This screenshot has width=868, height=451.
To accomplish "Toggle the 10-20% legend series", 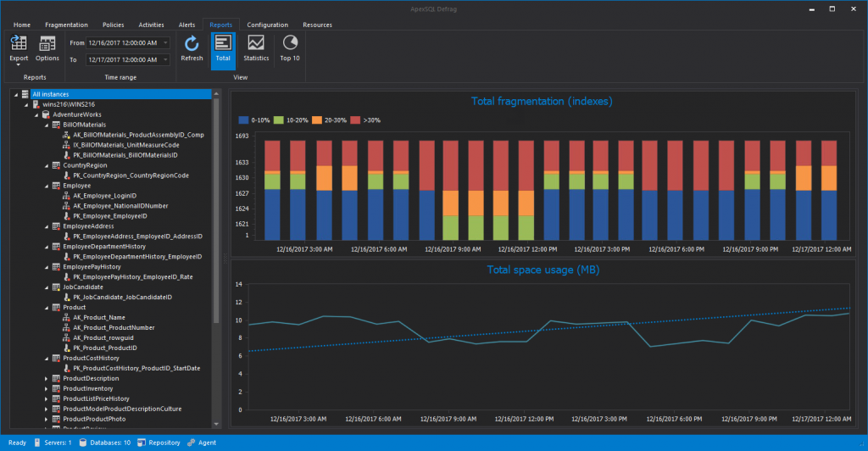I will tap(281, 120).
